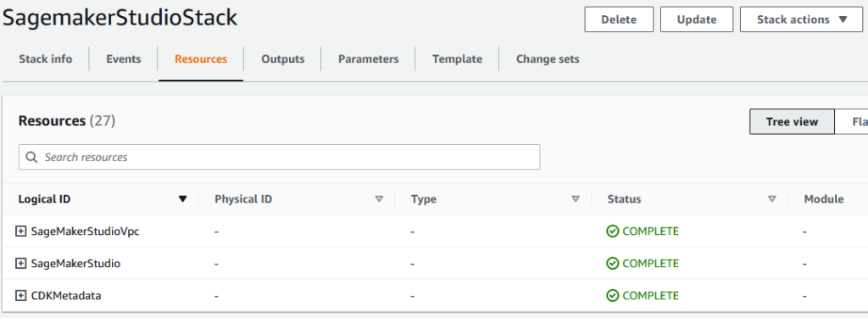
Task: Select the SageMakerStudioVpc logical ID text
Action: pos(86,232)
